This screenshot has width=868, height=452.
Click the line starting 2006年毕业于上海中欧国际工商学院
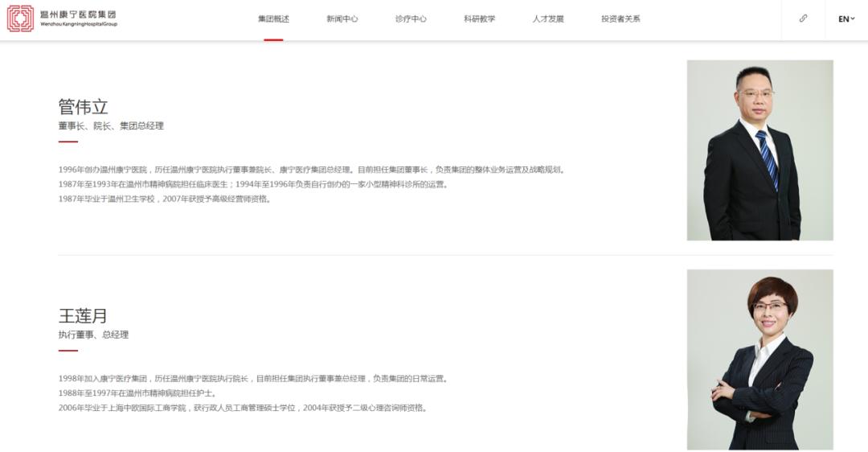coord(244,408)
